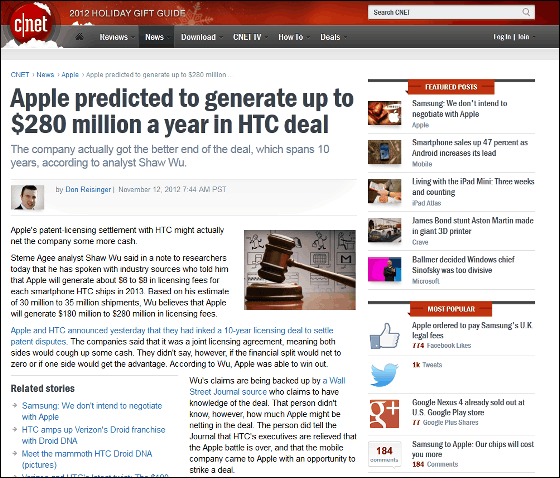Click the Crave category link
This screenshot has width=560, height=478.
click(420, 242)
